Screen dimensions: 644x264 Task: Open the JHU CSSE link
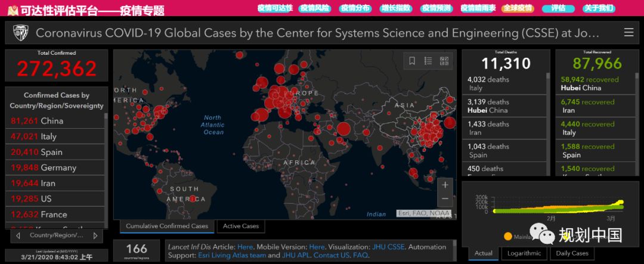tap(388, 247)
